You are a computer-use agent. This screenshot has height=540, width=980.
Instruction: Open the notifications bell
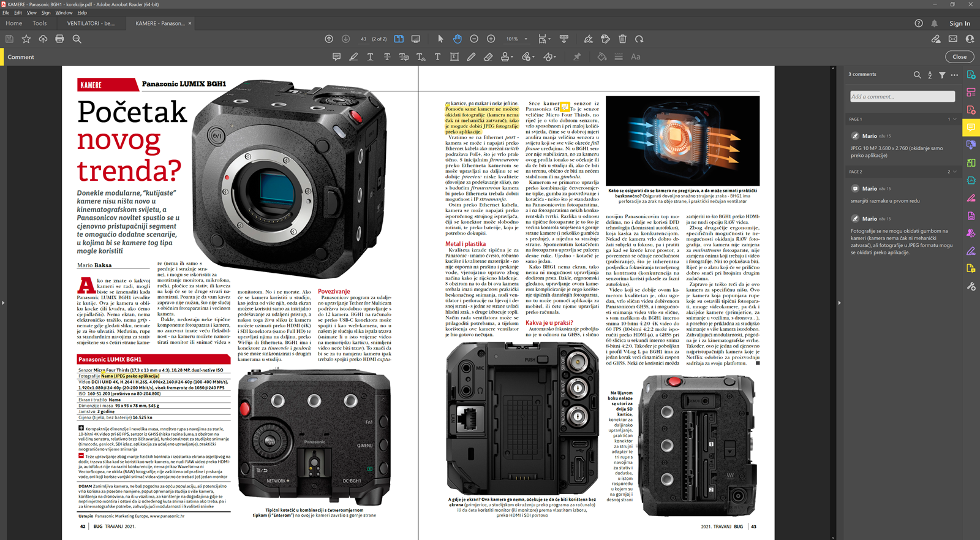tap(934, 23)
